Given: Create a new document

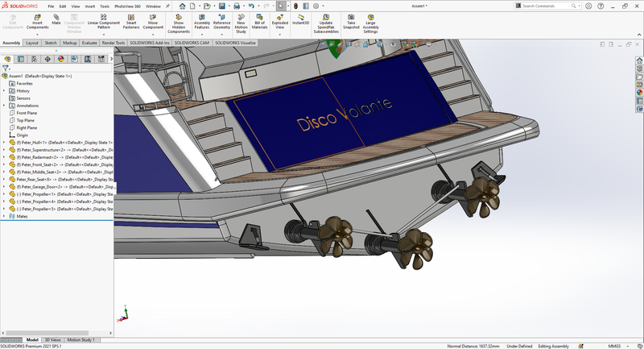Looking at the screenshot, I should coord(192,6).
